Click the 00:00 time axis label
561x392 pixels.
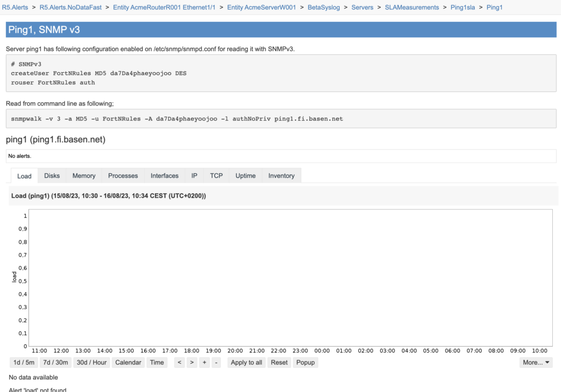322,351
